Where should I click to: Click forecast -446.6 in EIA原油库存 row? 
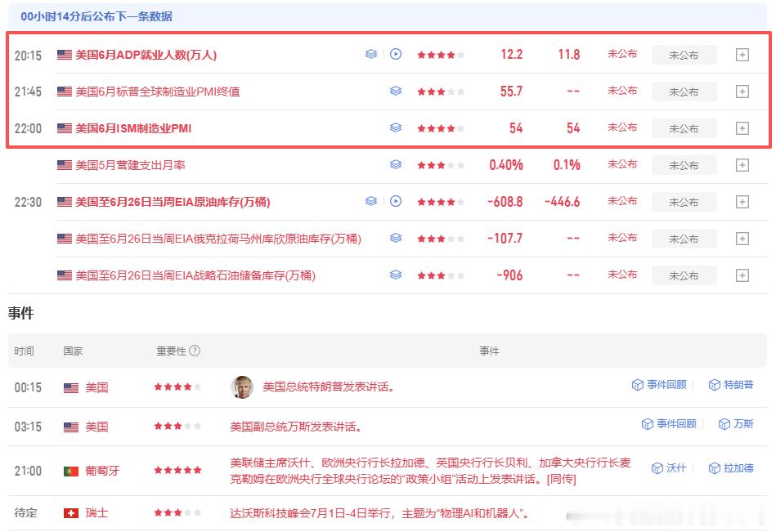click(563, 201)
